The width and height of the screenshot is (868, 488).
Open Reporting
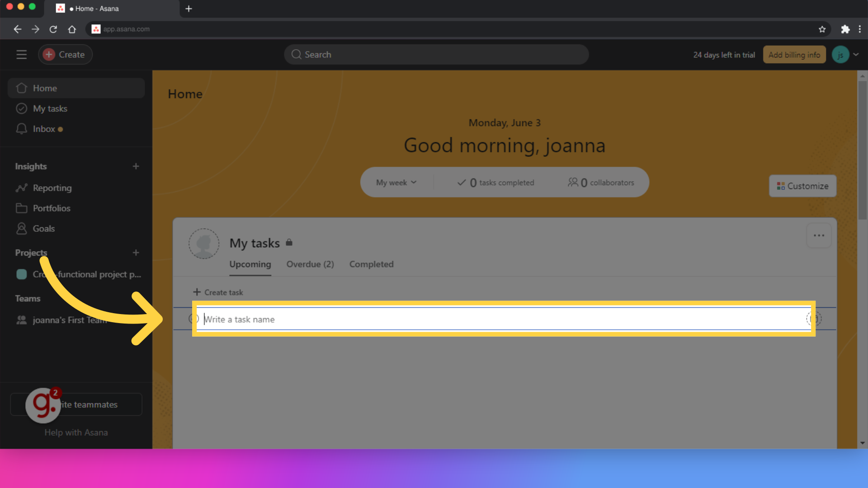coord(76,188)
